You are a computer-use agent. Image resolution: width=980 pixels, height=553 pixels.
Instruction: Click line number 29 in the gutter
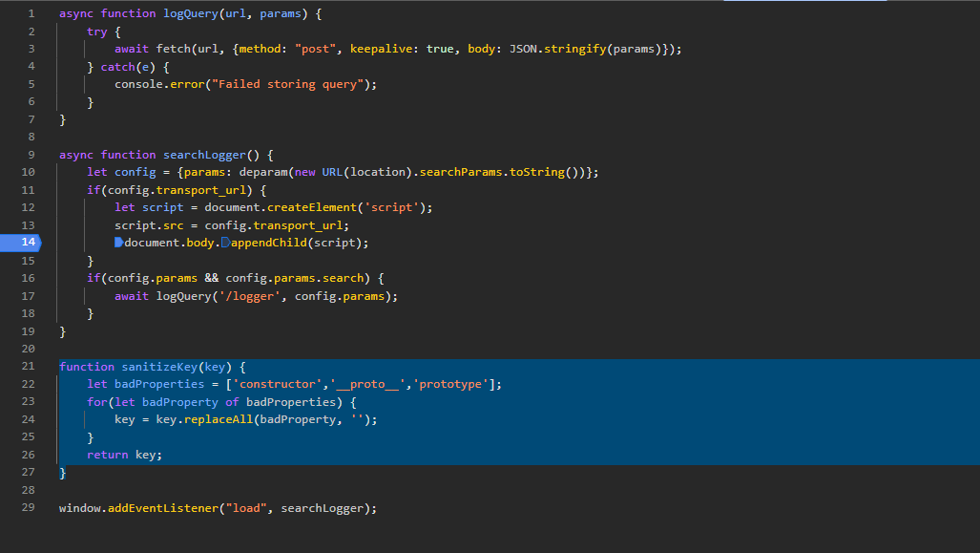point(28,508)
